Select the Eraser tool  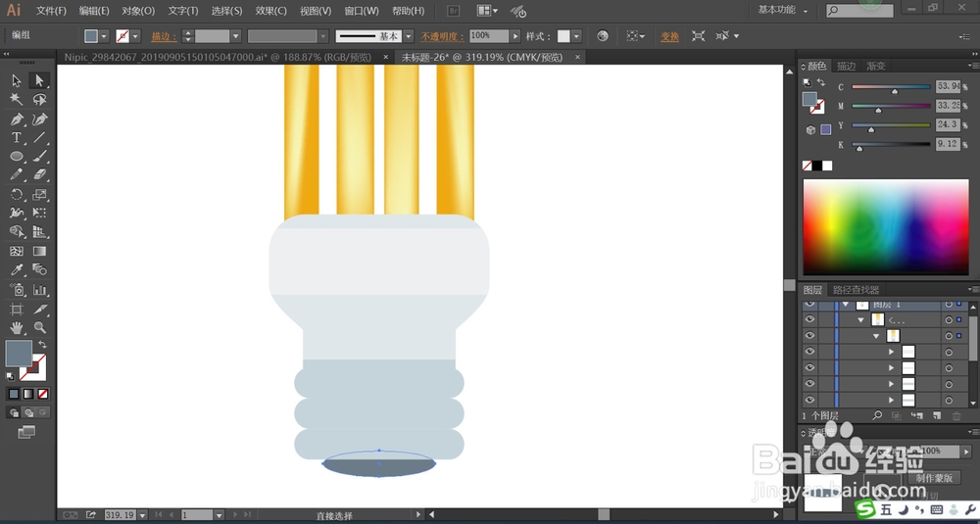click(39, 175)
